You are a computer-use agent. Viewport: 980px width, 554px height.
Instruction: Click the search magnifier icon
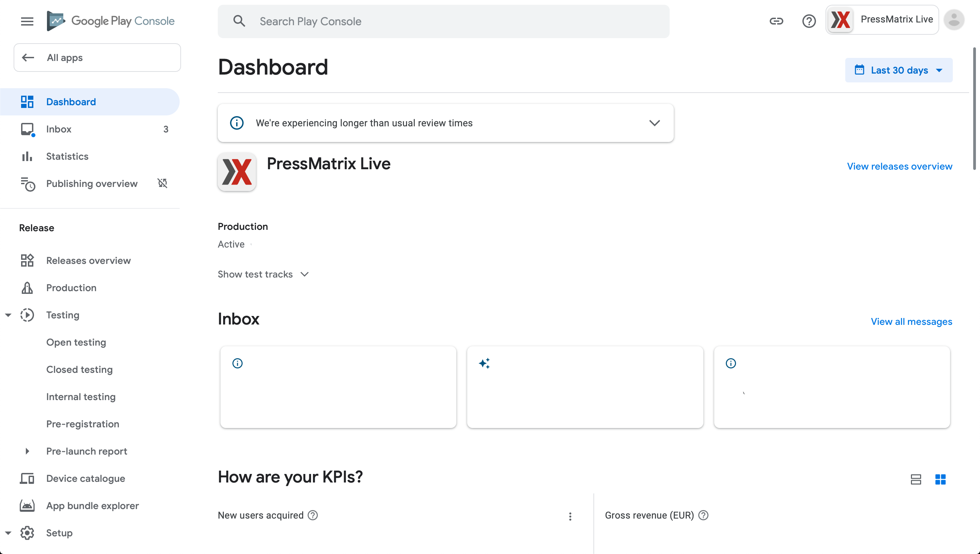click(239, 21)
